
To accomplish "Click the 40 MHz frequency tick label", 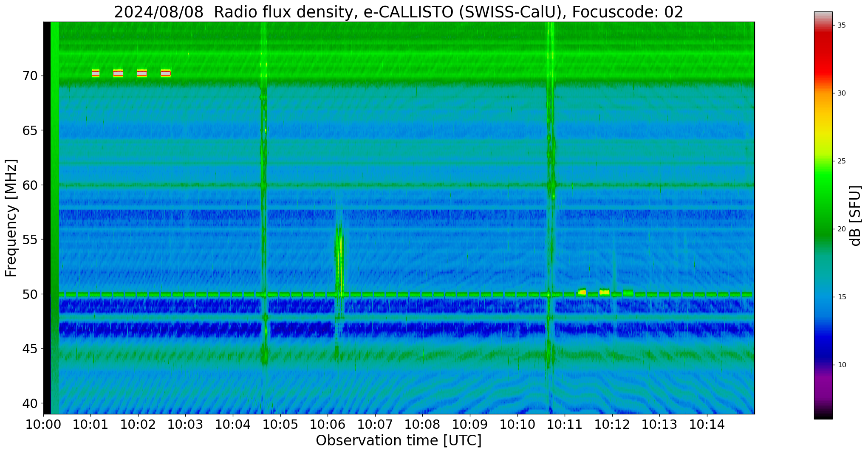I will 30,403.
